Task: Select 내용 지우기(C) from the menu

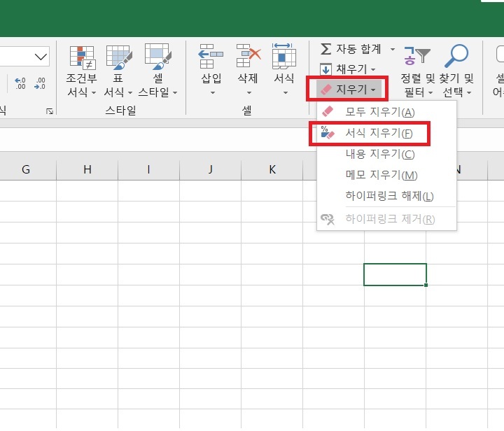Action: click(x=386, y=154)
